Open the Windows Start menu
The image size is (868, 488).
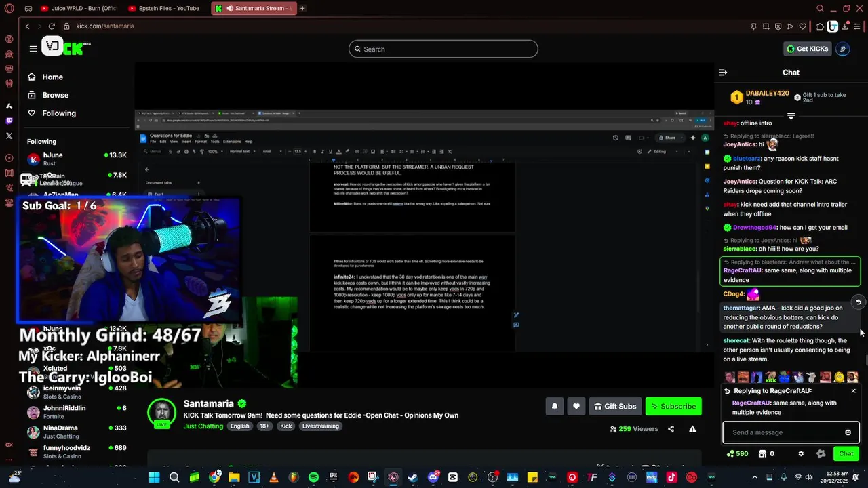point(154,477)
